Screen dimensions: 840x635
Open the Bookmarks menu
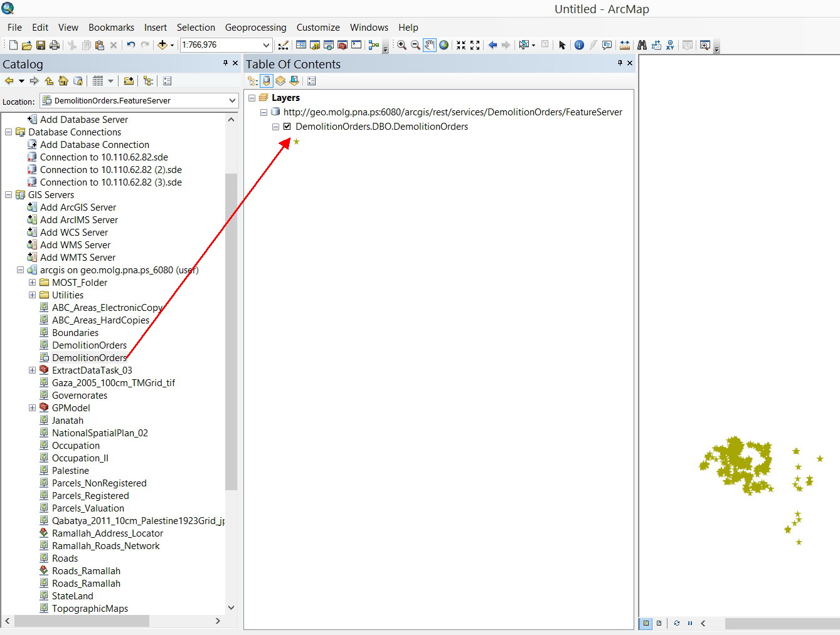[x=111, y=28]
